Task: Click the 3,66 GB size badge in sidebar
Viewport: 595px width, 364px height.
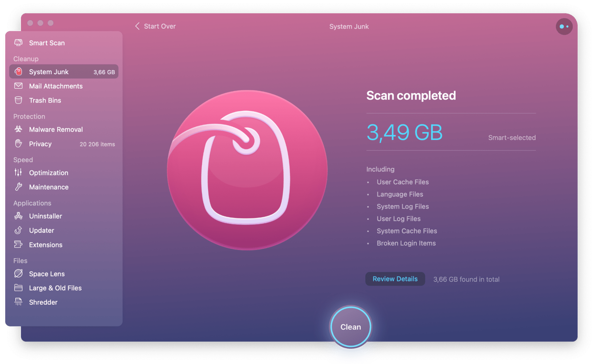Action: click(x=104, y=72)
